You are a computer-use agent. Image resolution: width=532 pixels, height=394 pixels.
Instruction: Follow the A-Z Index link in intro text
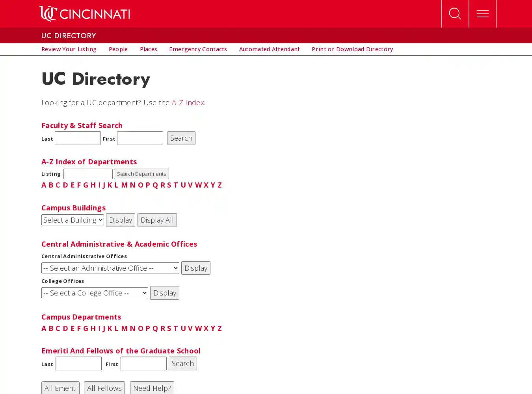[x=188, y=102]
